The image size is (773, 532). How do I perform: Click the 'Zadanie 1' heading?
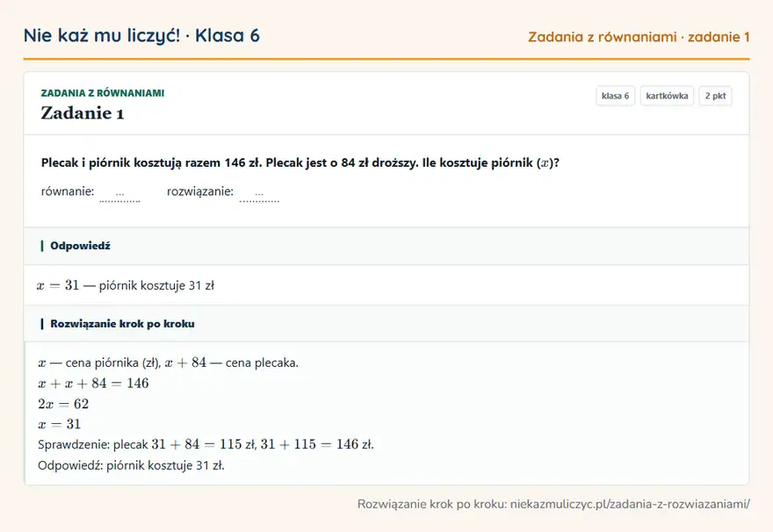tap(83, 113)
